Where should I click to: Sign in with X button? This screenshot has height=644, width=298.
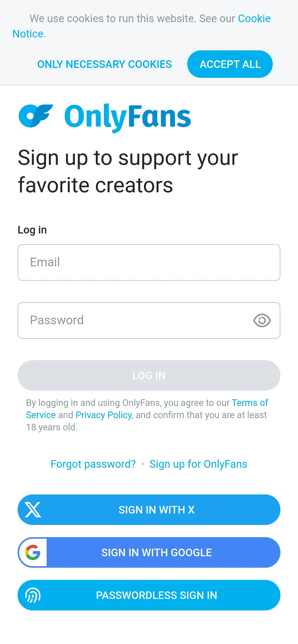coord(149,510)
